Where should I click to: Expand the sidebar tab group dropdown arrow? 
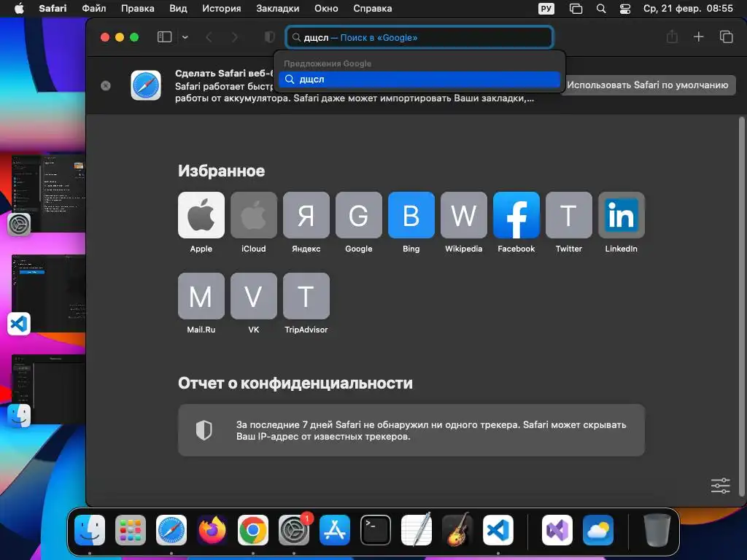[x=185, y=37]
